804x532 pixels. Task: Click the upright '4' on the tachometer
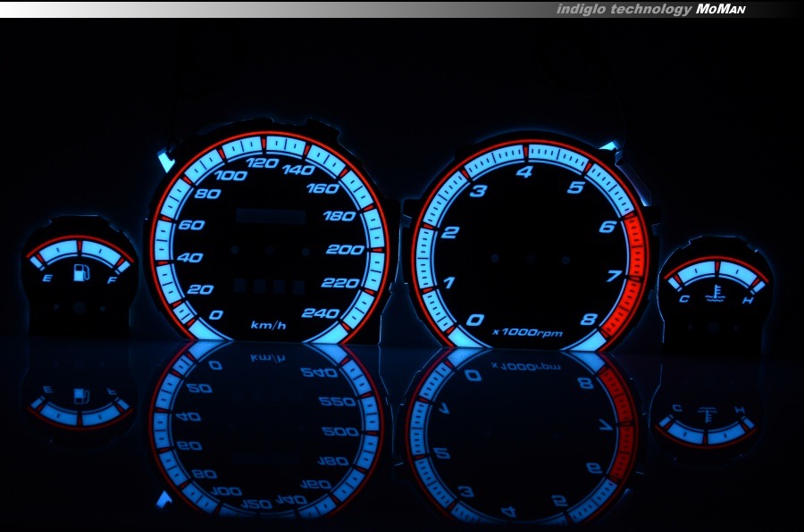[x=524, y=171]
